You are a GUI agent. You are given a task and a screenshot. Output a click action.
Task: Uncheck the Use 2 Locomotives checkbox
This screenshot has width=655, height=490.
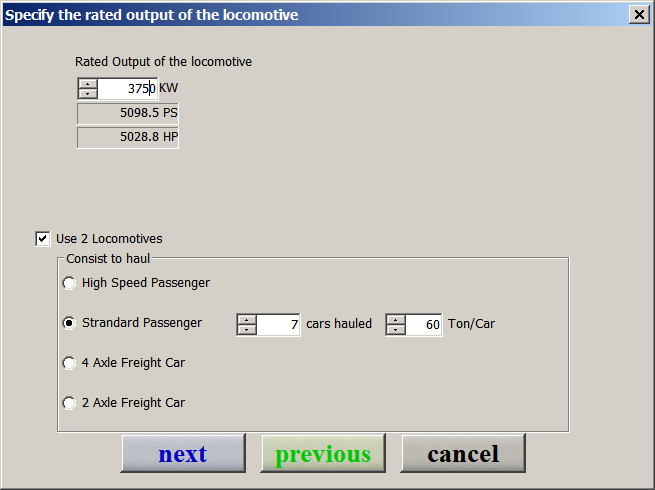pyautogui.click(x=43, y=239)
